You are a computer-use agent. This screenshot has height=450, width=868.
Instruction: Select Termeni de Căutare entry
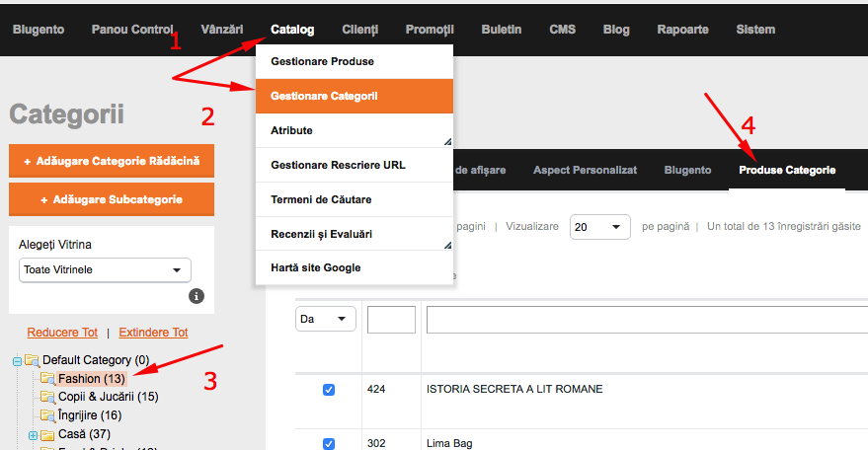click(x=355, y=199)
